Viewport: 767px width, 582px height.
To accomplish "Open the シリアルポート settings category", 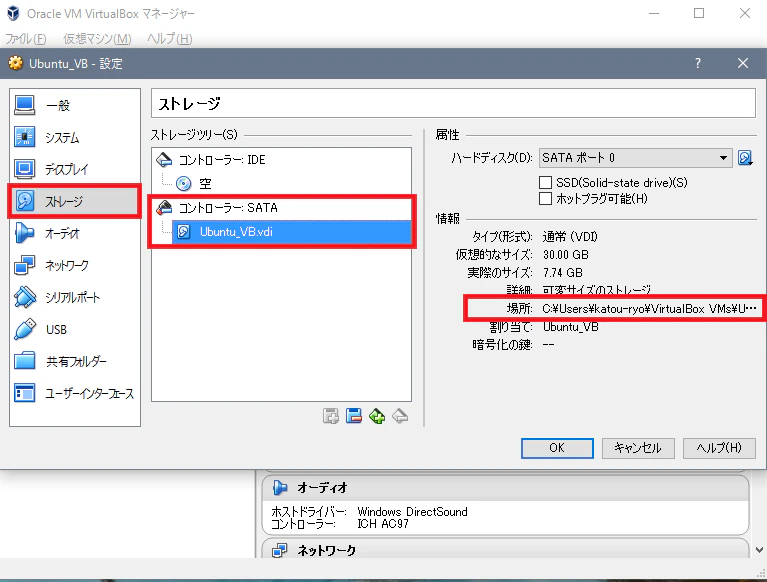I will (x=75, y=297).
